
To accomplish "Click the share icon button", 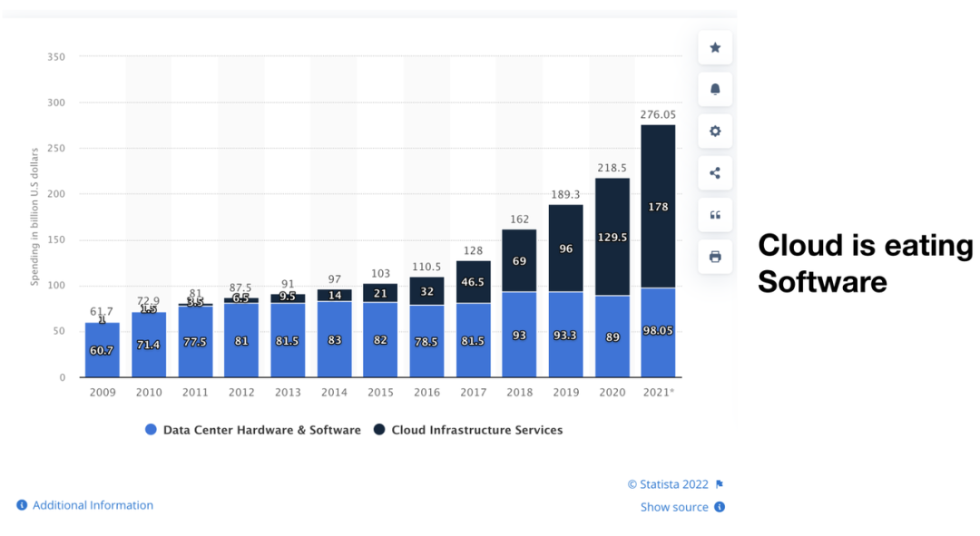I will point(715,173).
